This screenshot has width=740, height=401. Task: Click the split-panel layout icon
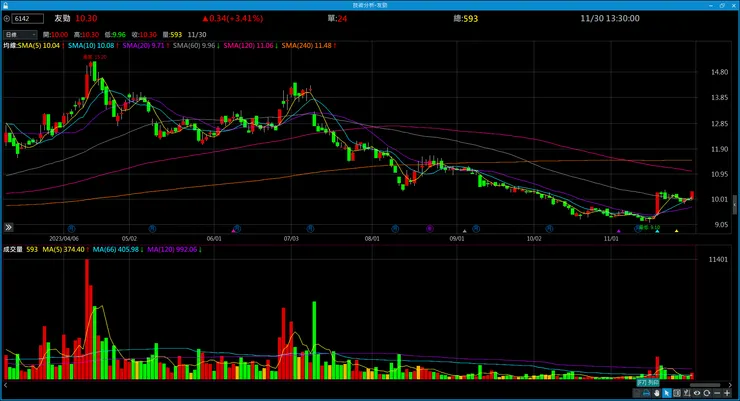pyautogui.click(x=677, y=393)
